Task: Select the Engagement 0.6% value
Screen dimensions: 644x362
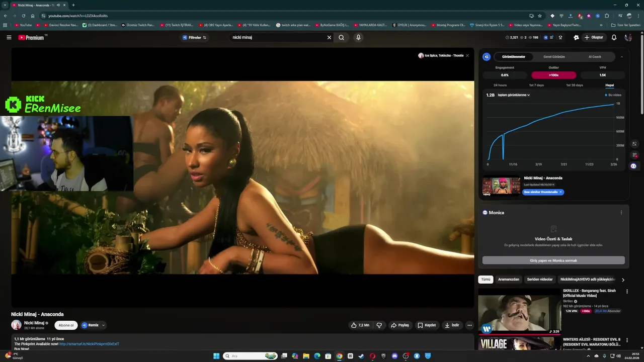Action: pos(505,75)
